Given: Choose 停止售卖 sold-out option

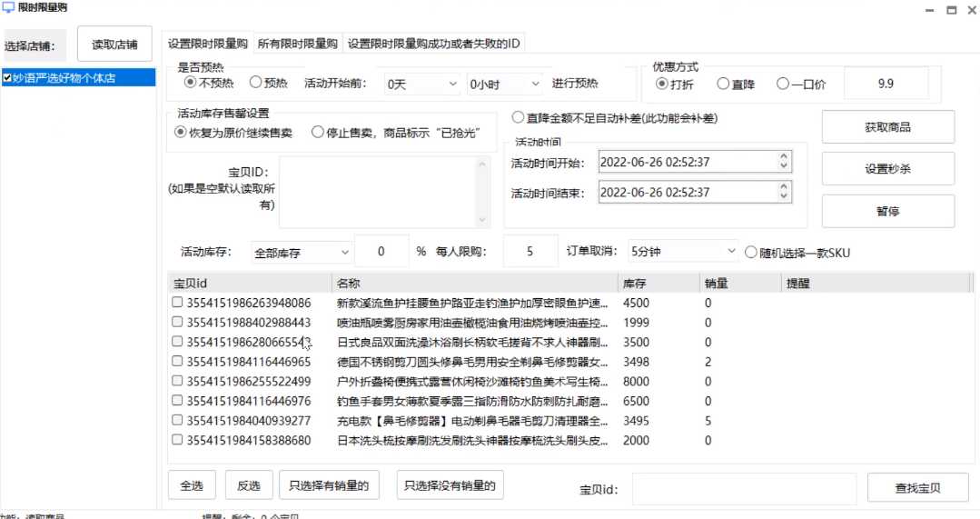Looking at the screenshot, I should pyautogui.click(x=317, y=132).
